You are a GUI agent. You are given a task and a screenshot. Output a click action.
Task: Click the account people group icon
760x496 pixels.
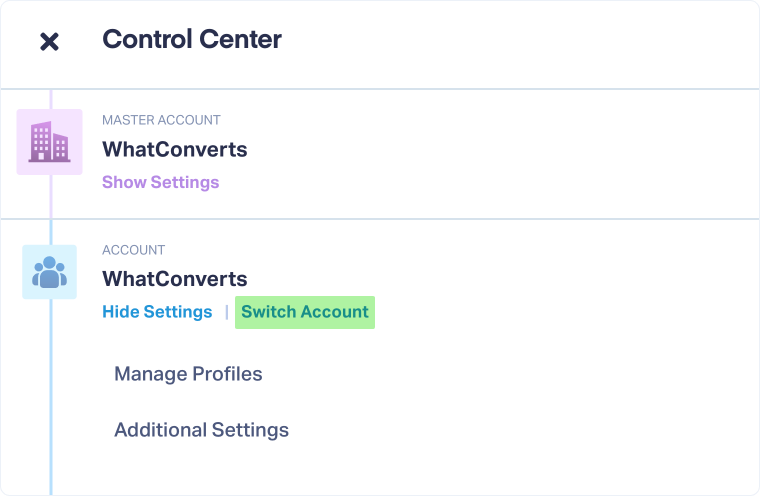coord(49,272)
